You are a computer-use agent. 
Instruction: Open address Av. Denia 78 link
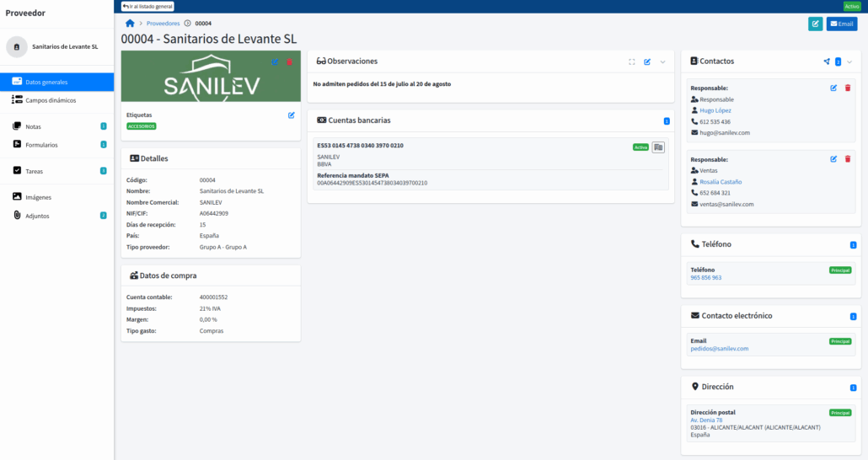706,420
